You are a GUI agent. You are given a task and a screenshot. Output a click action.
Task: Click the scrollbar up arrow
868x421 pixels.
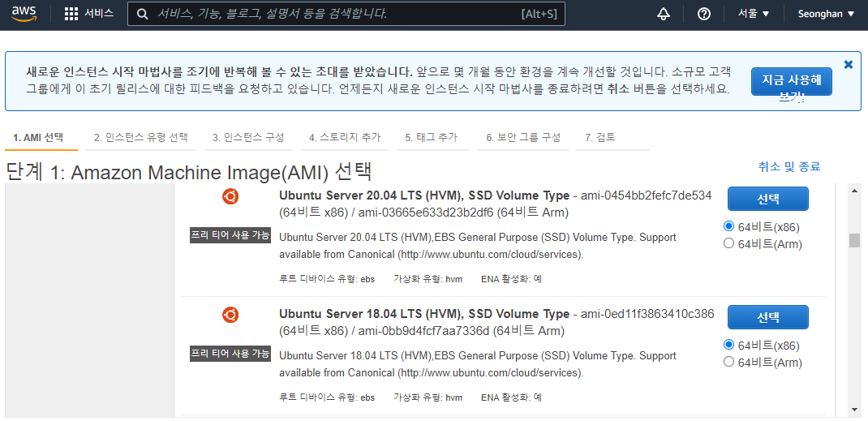pyautogui.click(x=854, y=191)
